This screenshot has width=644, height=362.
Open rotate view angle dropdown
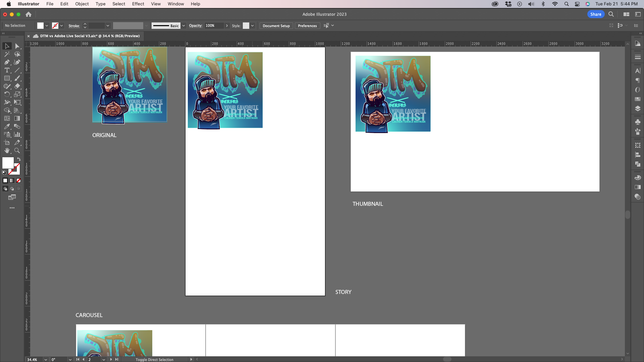70,360
